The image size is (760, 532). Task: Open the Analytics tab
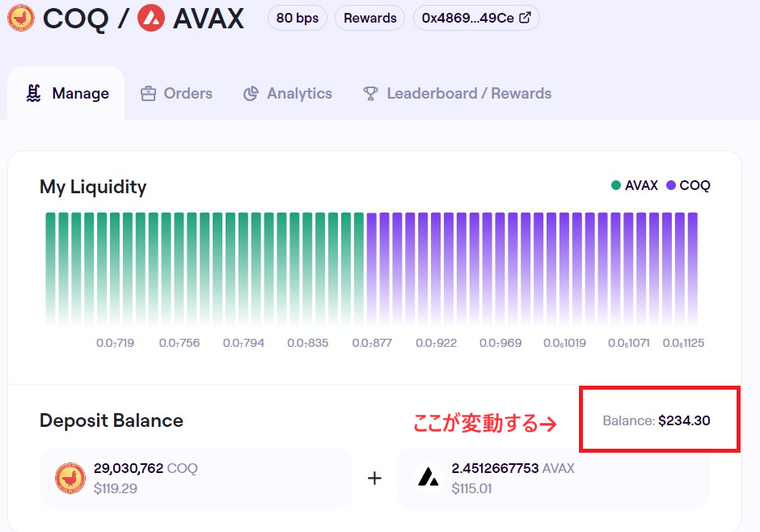[x=287, y=93]
